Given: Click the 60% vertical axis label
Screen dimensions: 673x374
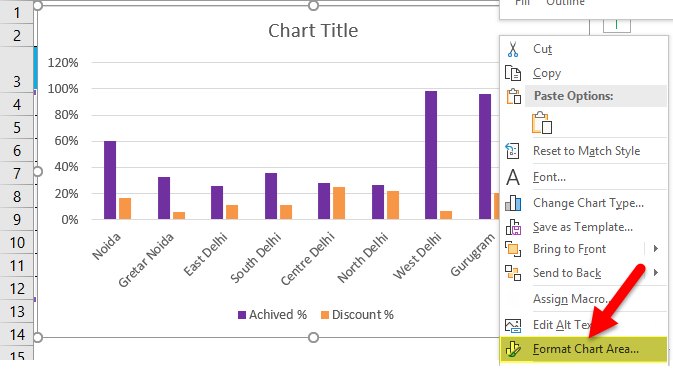Looking at the screenshot, I should (67, 141).
